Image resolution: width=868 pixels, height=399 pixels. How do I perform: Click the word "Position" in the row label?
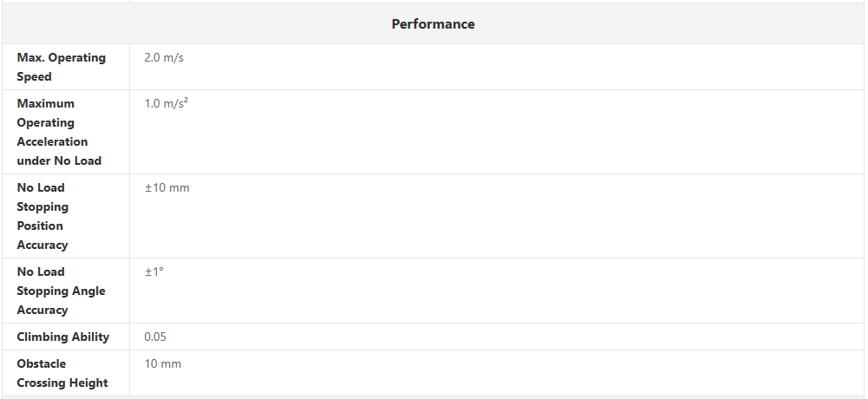(41, 226)
